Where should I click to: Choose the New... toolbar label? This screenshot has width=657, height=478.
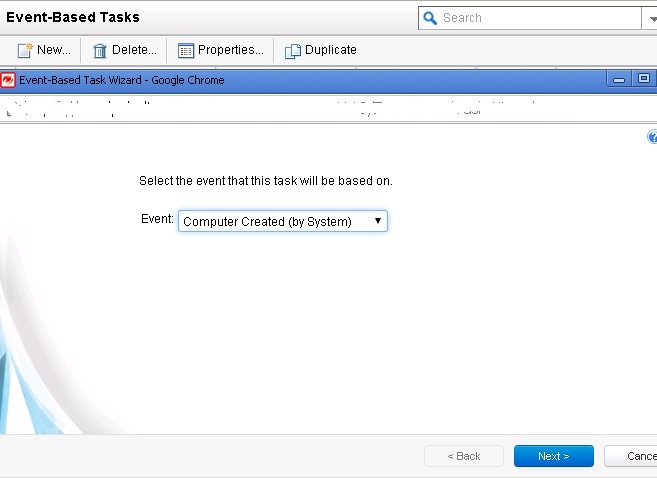click(54, 50)
